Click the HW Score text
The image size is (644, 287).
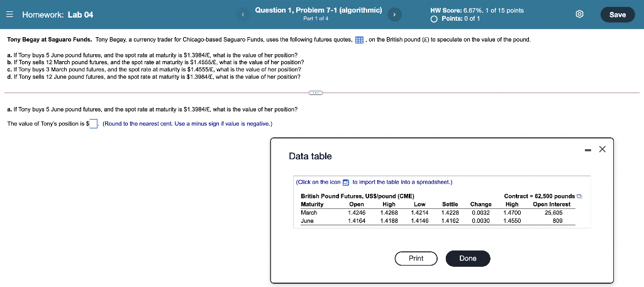coord(477,11)
